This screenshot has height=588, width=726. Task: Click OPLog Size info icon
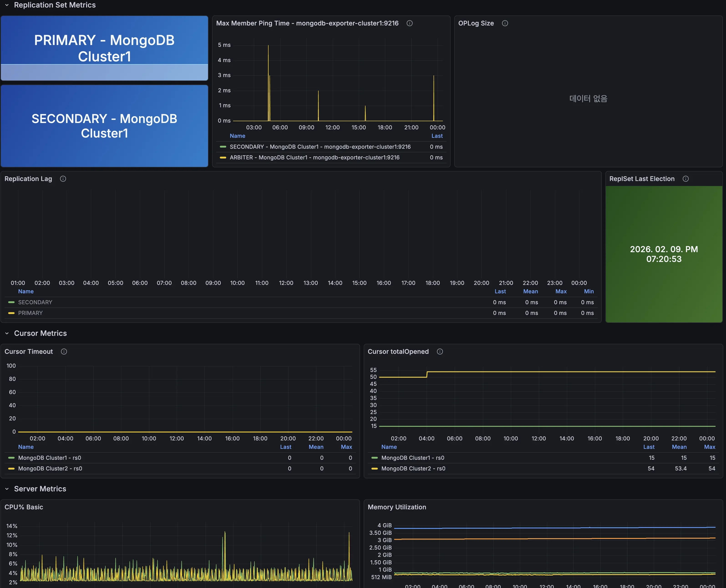pos(505,23)
